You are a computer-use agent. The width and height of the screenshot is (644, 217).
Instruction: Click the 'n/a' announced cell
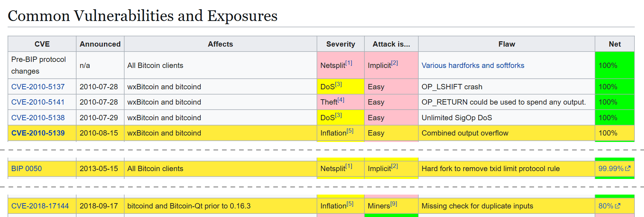point(100,65)
